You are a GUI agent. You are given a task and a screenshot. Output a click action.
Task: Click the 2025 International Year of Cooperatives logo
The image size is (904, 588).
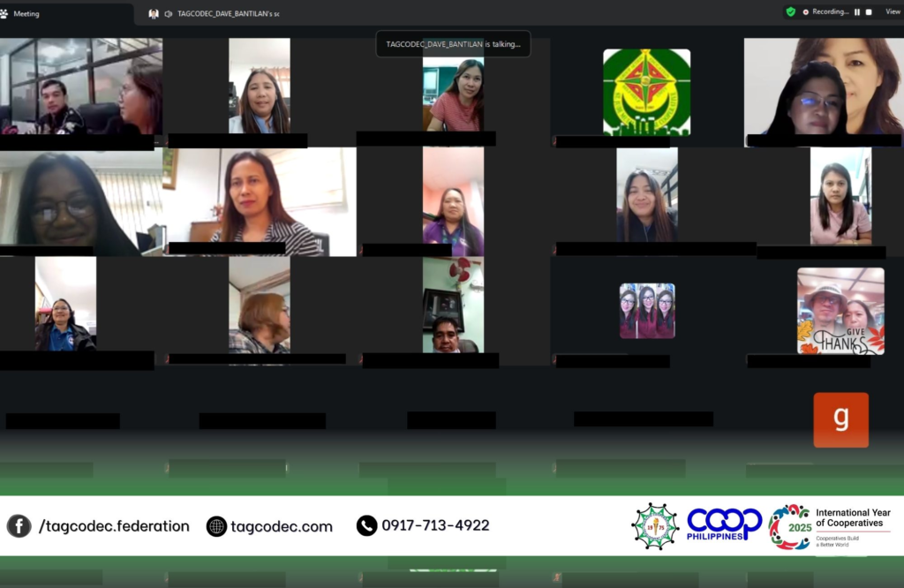[789, 527]
